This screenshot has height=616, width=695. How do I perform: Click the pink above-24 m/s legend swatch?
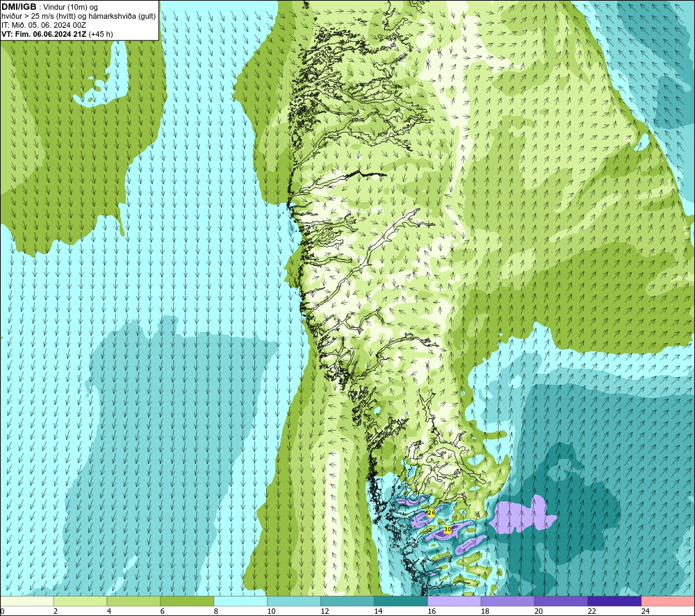[x=668, y=601]
